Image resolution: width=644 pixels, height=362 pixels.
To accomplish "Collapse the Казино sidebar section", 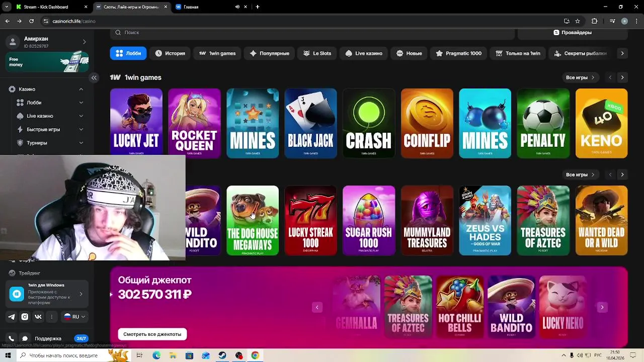I will pos(81,89).
